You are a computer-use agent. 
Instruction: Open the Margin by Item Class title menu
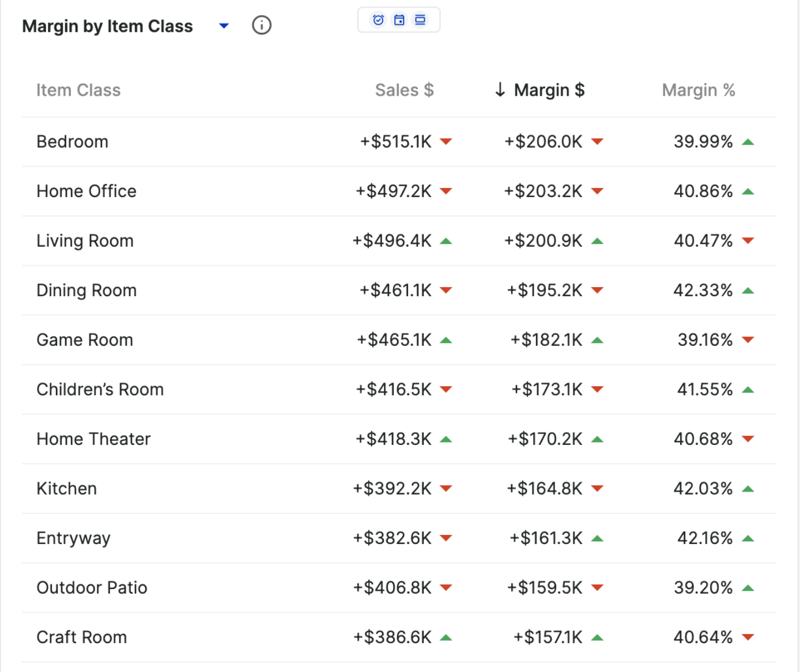click(x=107, y=27)
